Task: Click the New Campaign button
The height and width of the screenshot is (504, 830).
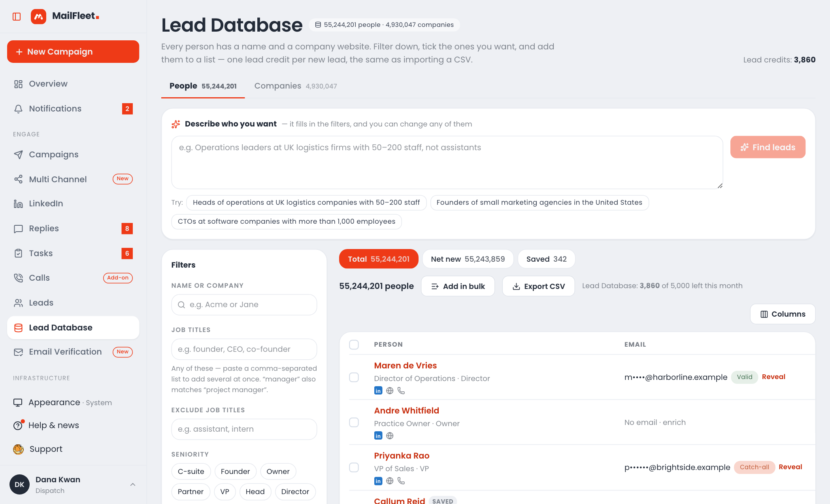Action: pos(73,52)
